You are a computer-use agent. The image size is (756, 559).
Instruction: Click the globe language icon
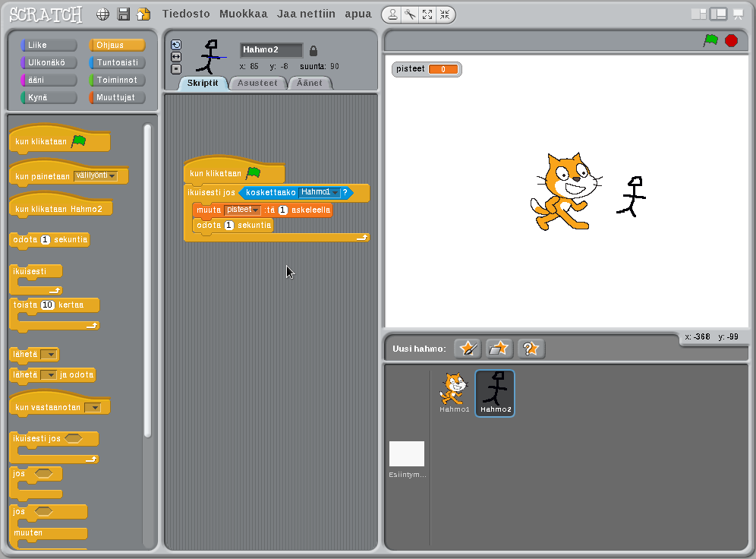coord(102,14)
